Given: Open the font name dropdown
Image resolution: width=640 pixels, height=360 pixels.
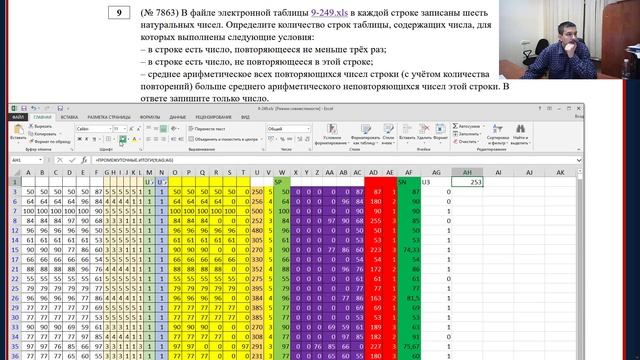Looking at the screenshot, I should [x=110, y=129].
